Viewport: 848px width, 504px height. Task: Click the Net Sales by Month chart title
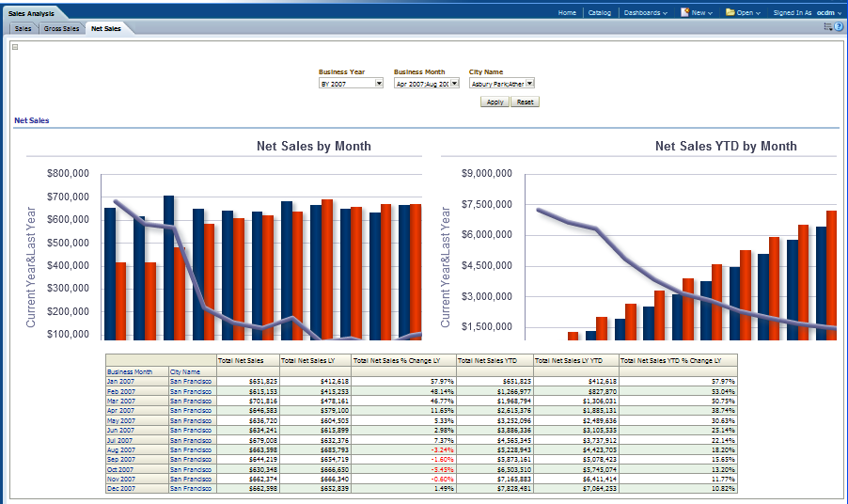coord(314,146)
